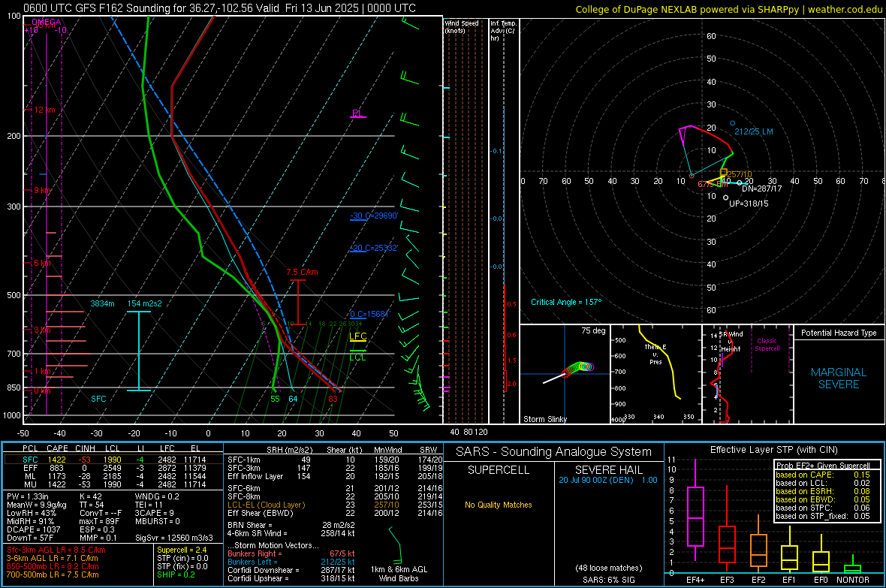Select the OMEGA label on the skew-T
The image size is (886, 588).
coord(47,22)
